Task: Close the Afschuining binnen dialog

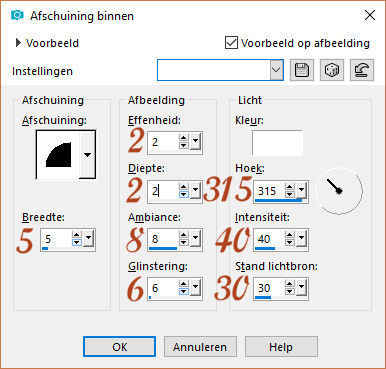Action: (370, 15)
